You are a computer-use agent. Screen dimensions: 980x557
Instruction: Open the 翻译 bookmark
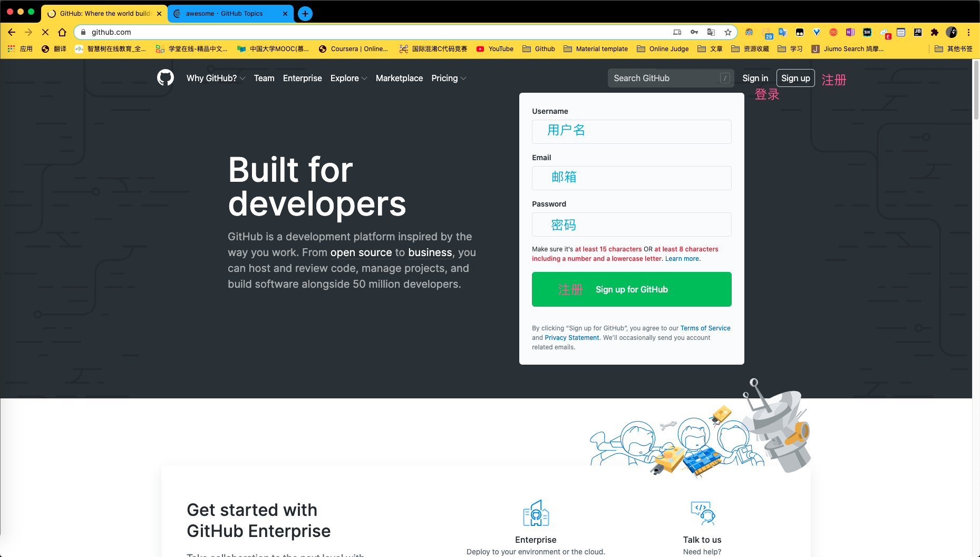click(x=54, y=48)
